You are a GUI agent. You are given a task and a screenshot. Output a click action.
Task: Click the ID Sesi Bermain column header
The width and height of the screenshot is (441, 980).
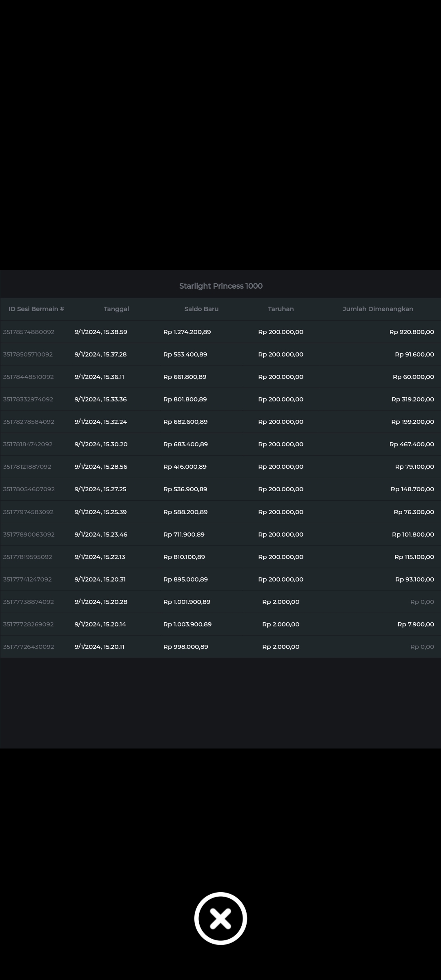[x=36, y=309]
